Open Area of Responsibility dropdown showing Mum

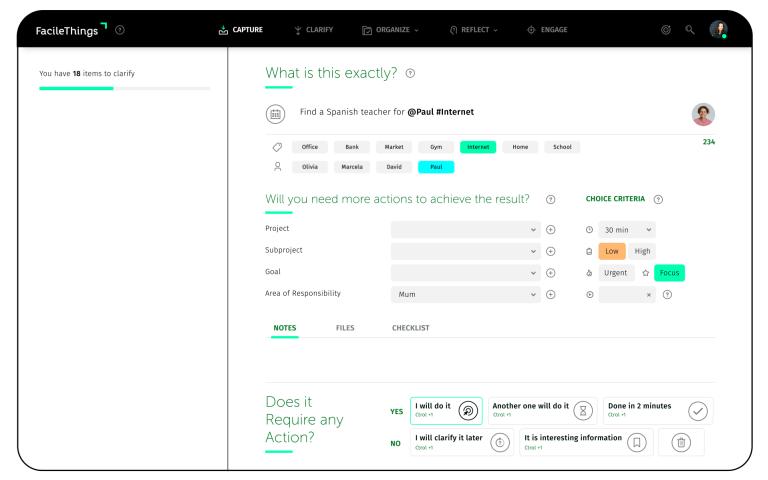coord(465,295)
